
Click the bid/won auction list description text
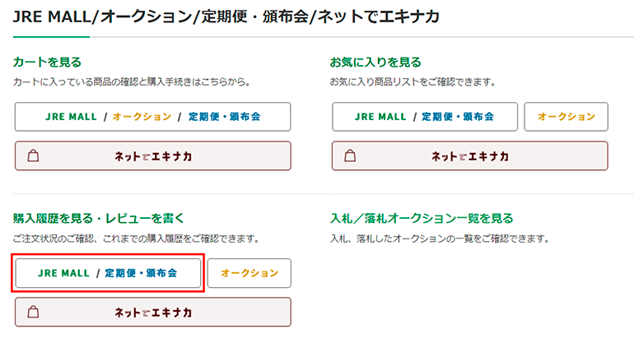click(439, 239)
